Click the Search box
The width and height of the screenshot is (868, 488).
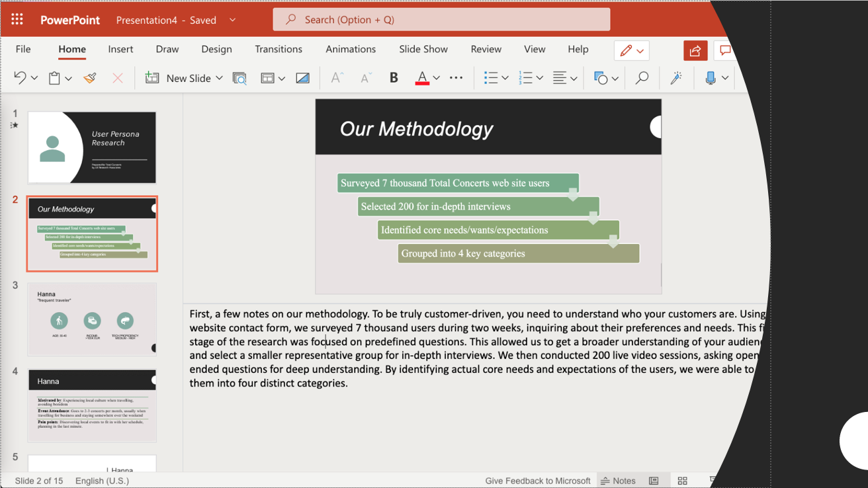click(x=441, y=19)
